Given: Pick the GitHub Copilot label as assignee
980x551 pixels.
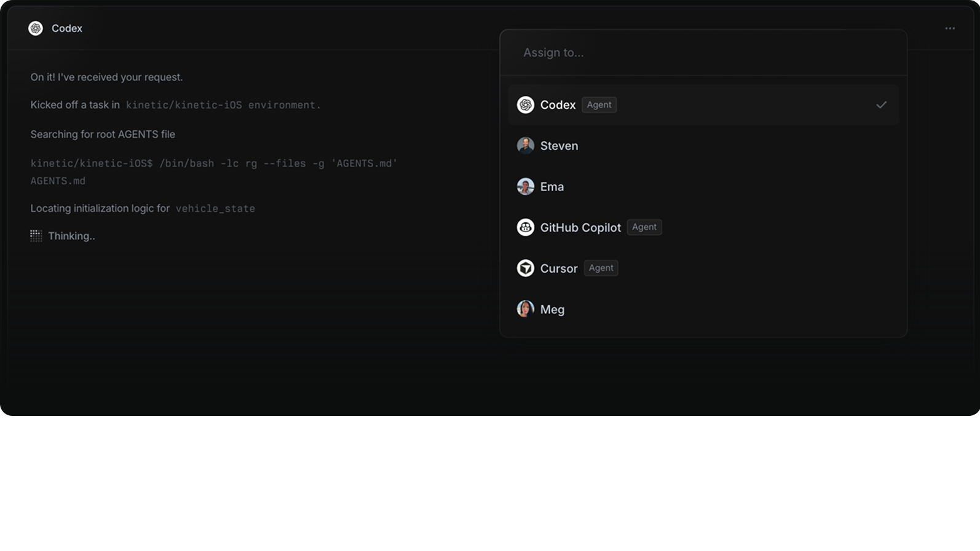Looking at the screenshot, I should point(580,228).
